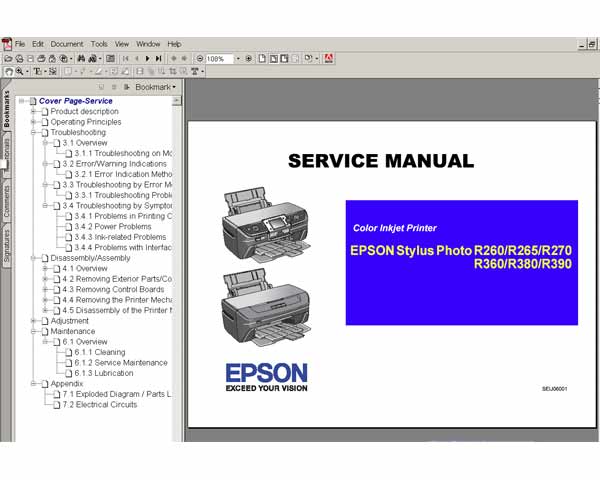Open the View menu
Image resolution: width=600 pixels, height=480 pixels.
pos(122,44)
